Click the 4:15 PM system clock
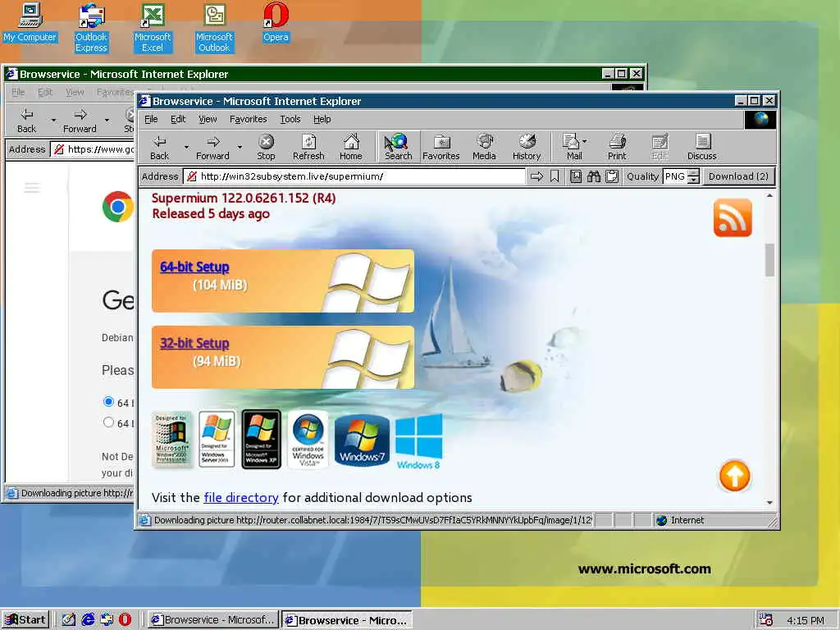Screen dimensions: 840x630 point(806,620)
